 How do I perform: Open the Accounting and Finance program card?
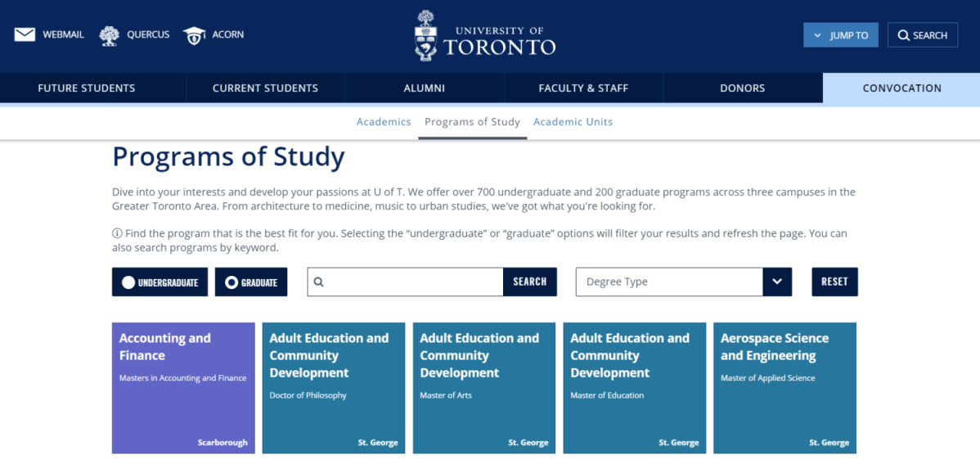pos(184,388)
